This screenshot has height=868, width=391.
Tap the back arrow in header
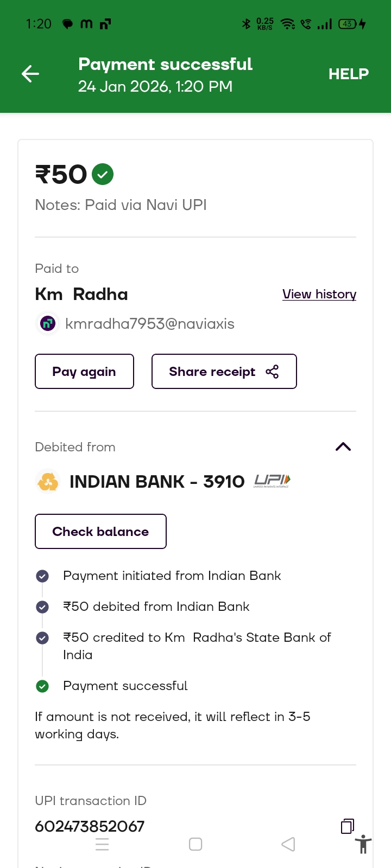30,74
